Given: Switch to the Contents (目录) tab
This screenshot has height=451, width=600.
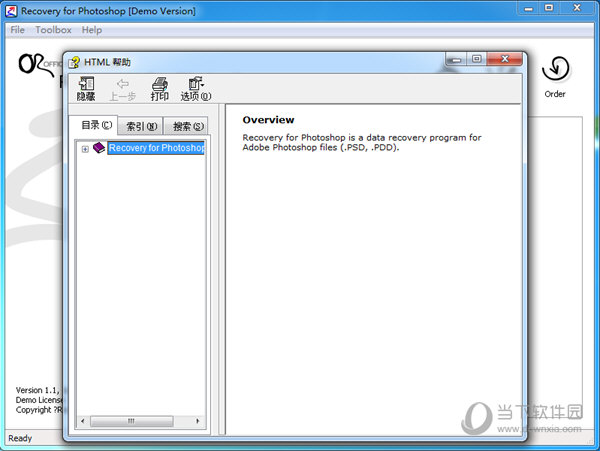Looking at the screenshot, I should [96, 125].
